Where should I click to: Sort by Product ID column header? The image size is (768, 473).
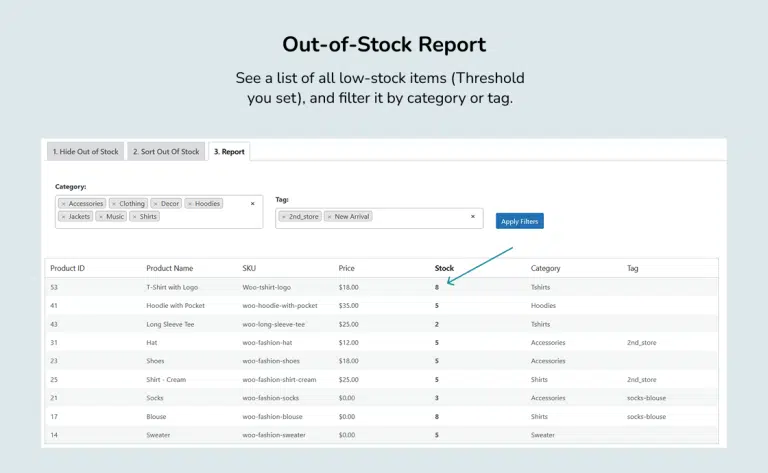click(x=68, y=268)
